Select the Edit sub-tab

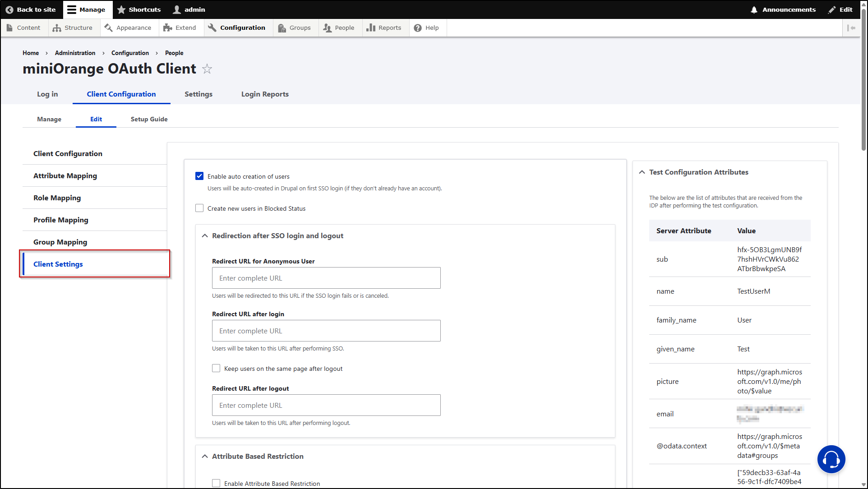point(96,119)
